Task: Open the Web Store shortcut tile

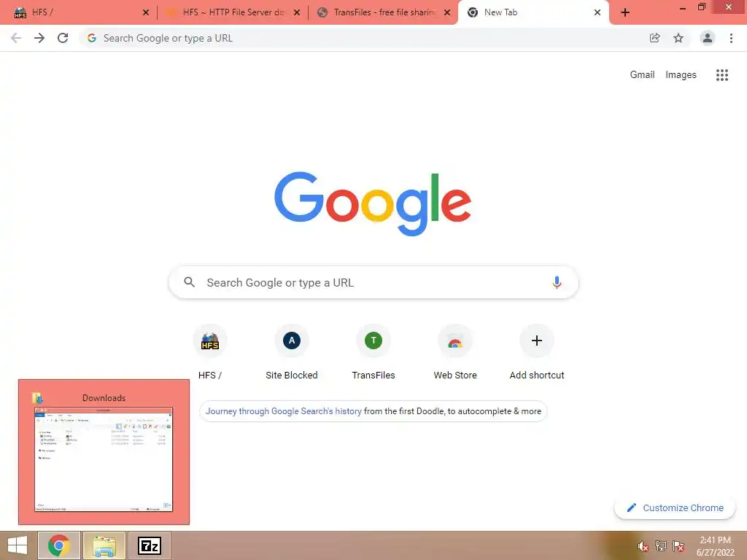Action: [455, 352]
